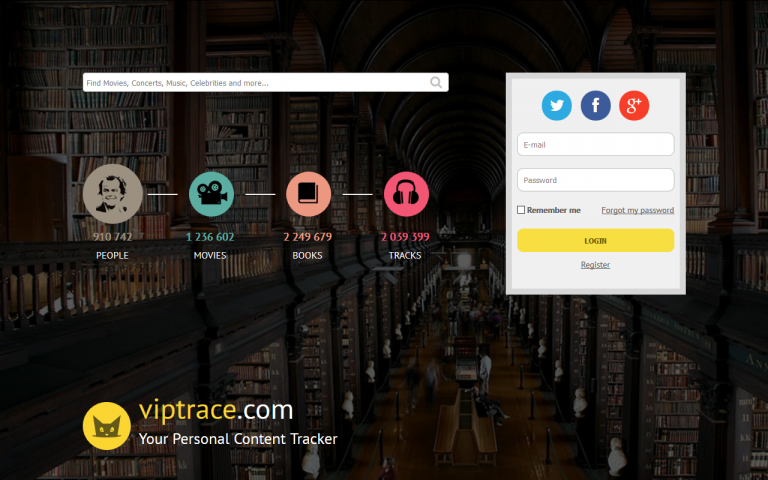The image size is (768, 480).
Task: Select the MOVIES label
Action: pos(210,256)
